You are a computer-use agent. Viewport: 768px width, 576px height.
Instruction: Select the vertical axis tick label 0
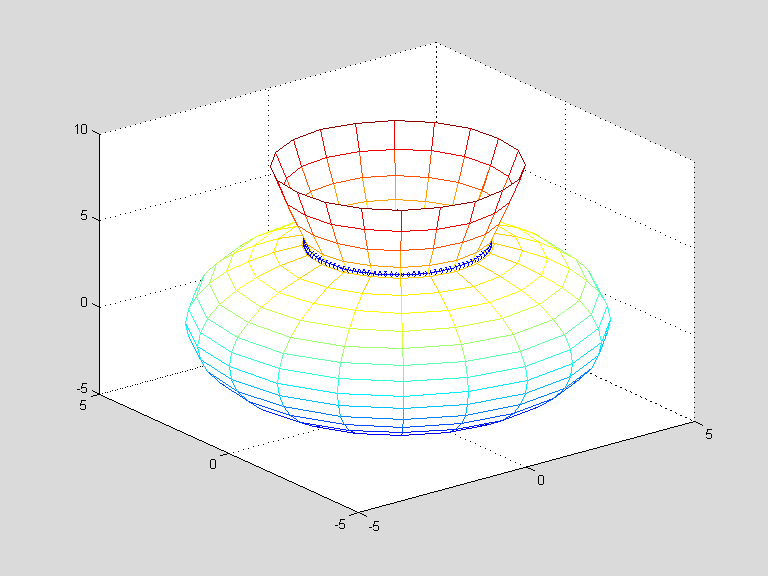[84, 303]
